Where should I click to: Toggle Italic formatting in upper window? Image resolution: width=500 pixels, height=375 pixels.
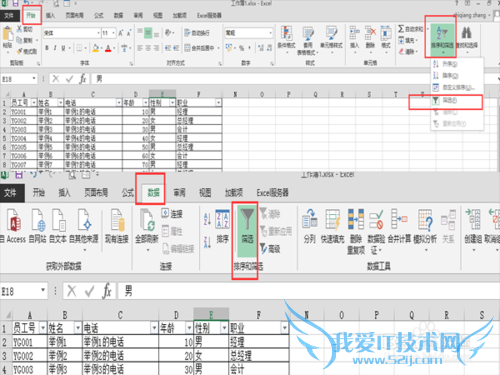[55, 48]
